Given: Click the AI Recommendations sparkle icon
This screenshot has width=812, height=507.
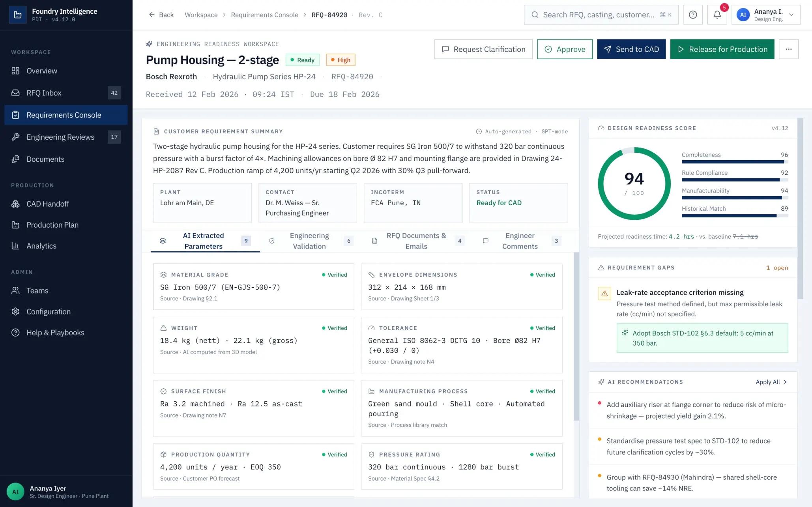Looking at the screenshot, I should 601,382.
